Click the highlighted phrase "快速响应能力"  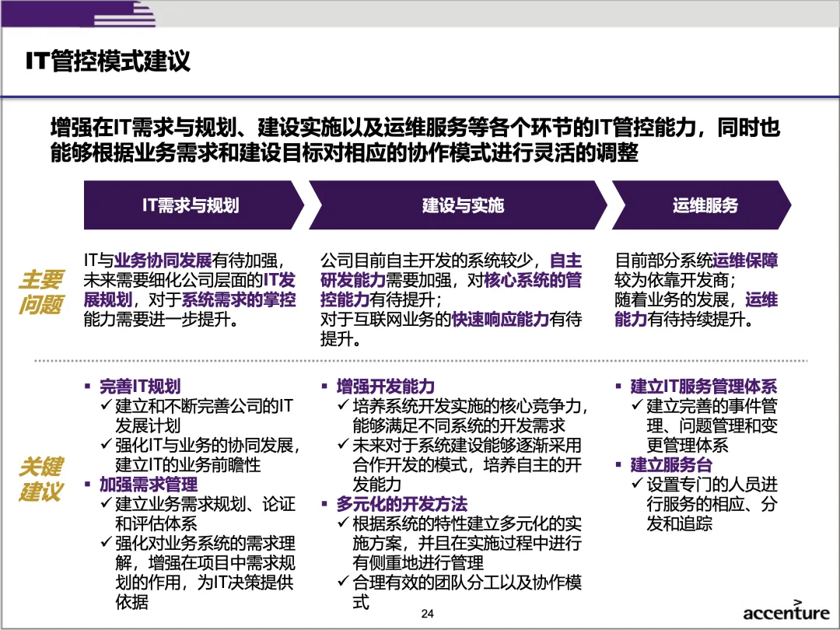[500, 320]
